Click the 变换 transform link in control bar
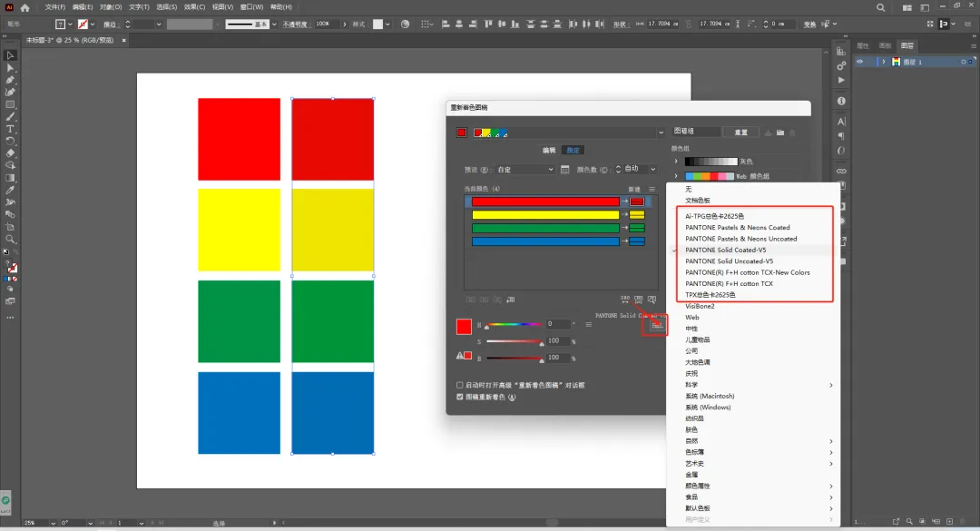 click(809, 25)
